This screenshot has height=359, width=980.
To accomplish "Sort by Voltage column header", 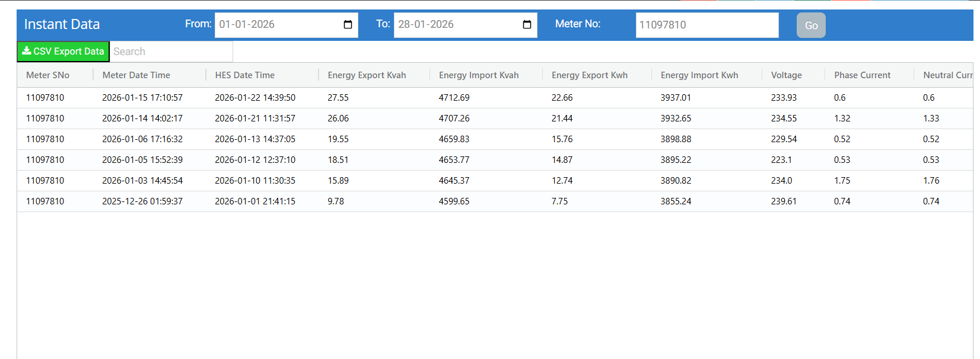I will click(787, 75).
